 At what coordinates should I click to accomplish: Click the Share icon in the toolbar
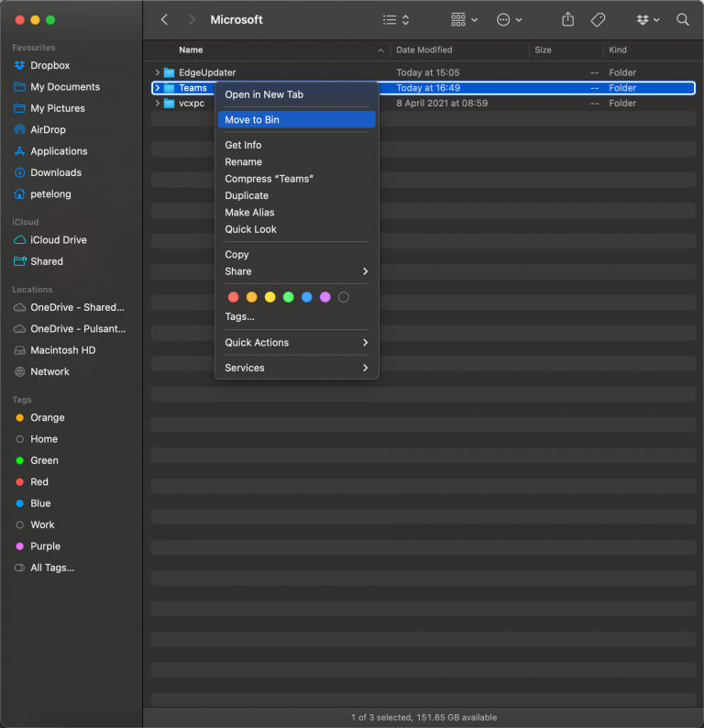point(567,19)
